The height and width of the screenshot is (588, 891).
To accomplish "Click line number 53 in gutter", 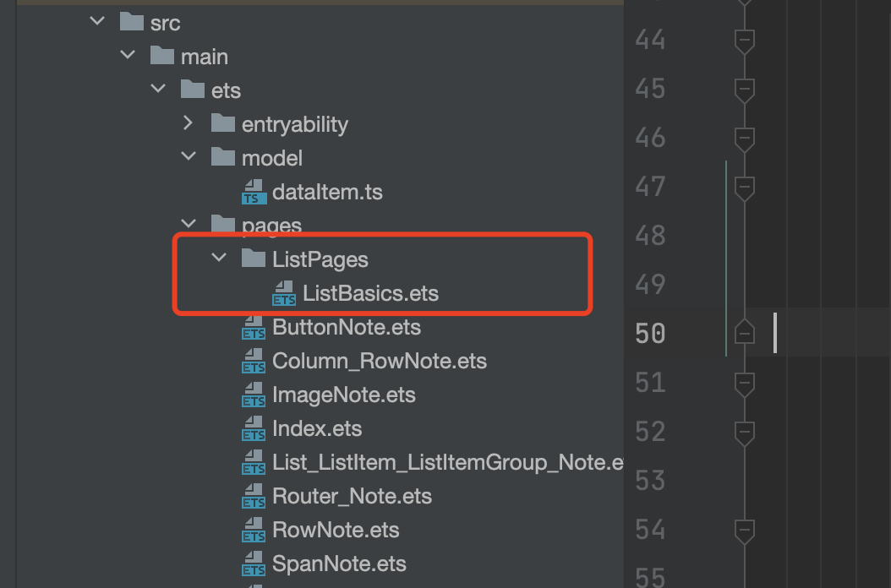I will point(650,481).
